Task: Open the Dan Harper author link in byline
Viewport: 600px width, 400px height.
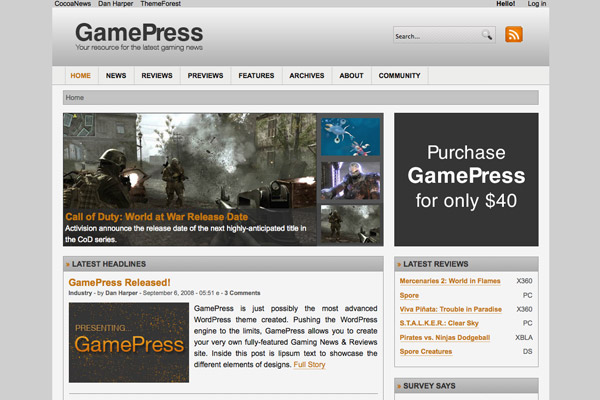Action: [121, 293]
